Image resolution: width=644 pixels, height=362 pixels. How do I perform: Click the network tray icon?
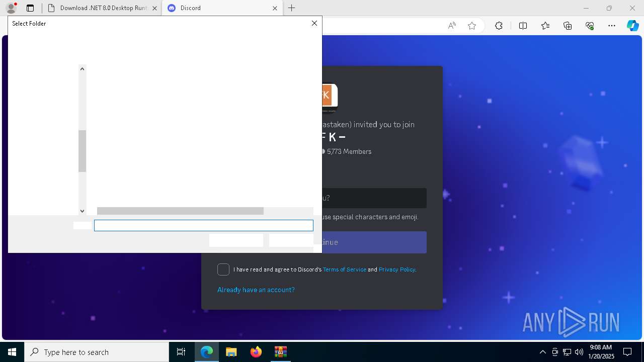point(567,352)
